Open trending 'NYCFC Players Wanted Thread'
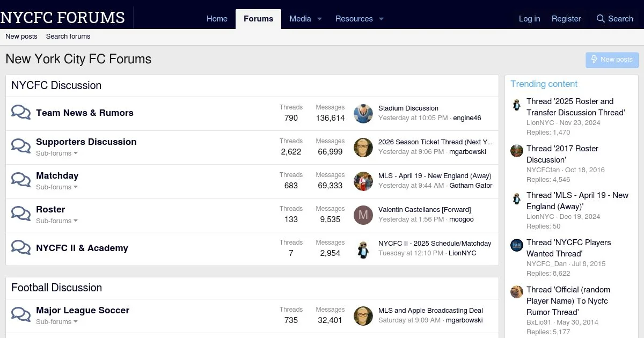 pos(569,248)
